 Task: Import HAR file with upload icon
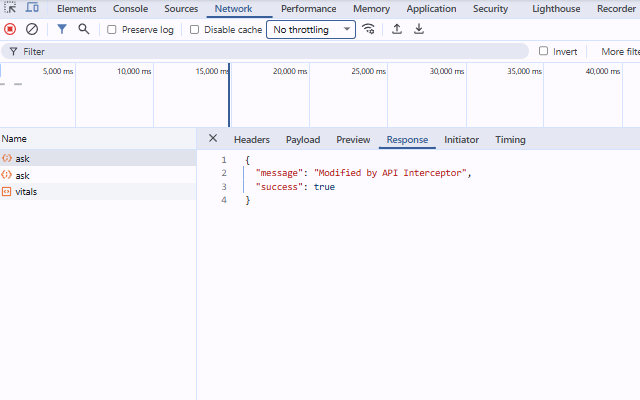[x=397, y=29]
